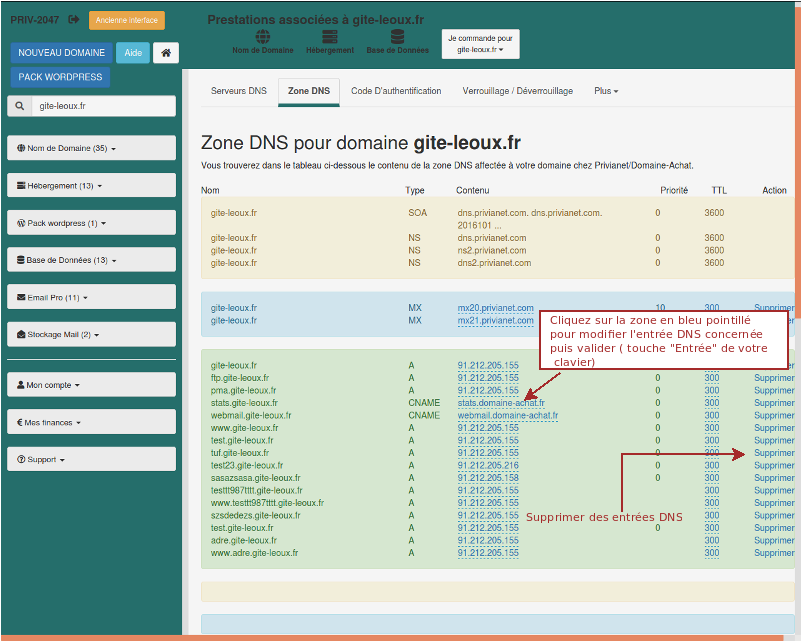This screenshot has height=643, width=803.
Task: Open the Code D'authentification tab
Action: tap(396, 91)
